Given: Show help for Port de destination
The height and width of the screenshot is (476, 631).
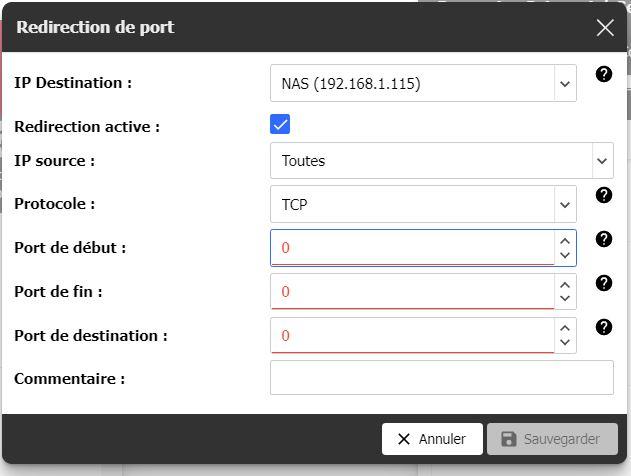Looking at the screenshot, I should [603, 327].
